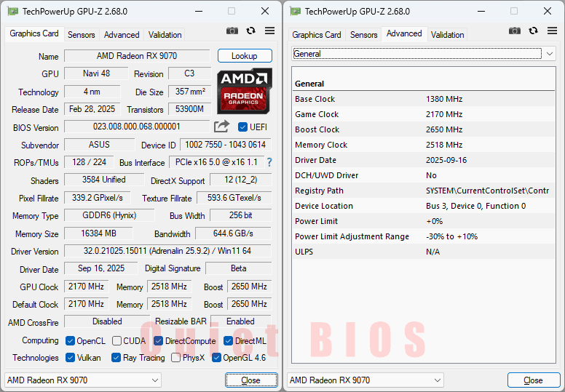This screenshot has width=565, height=392.
Task: Click the Memory Type field GDDR6 (Hynix)
Action: point(109,215)
